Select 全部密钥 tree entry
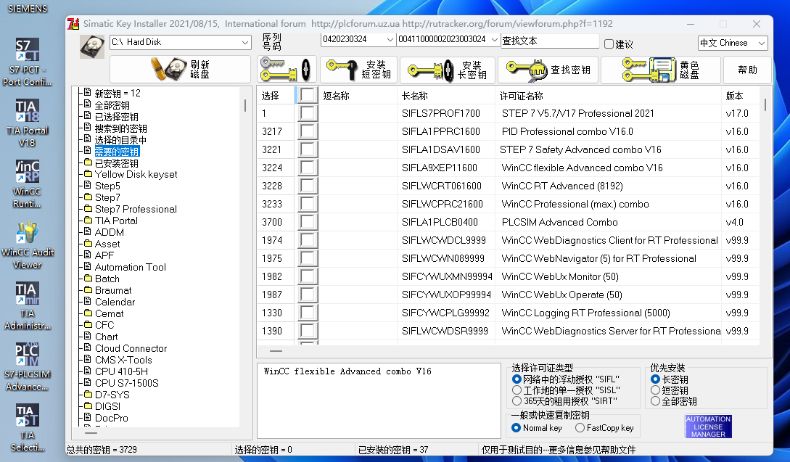The height and width of the screenshot is (462, 790). click(x=112, y=105)
